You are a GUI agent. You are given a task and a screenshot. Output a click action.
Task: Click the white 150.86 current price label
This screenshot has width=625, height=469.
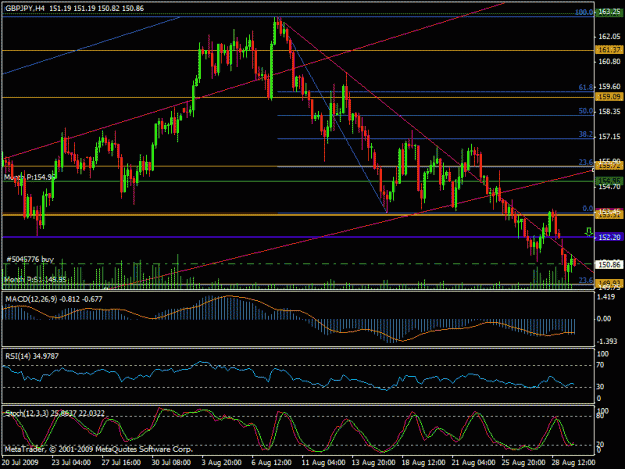point(609,264)
